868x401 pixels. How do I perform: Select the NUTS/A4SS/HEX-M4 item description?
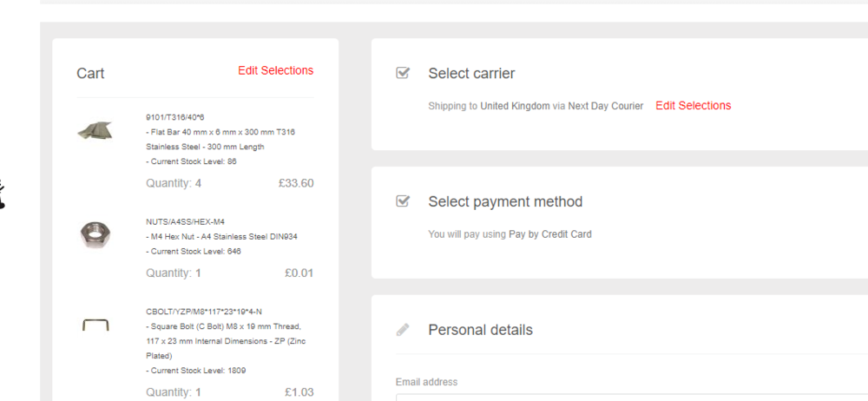pos(220,236)
